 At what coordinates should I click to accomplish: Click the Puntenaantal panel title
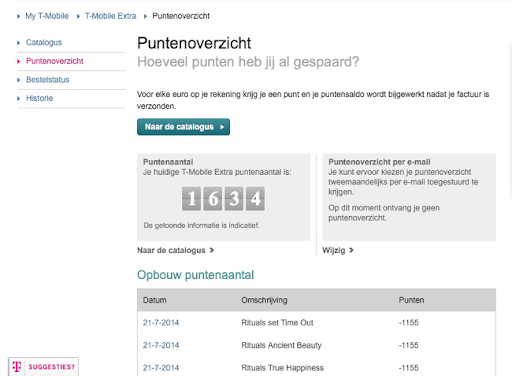[x=168, y=162]
